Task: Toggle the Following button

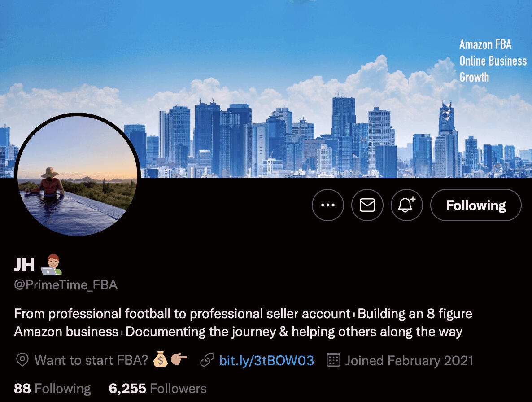Action: [x=475, y=205]
